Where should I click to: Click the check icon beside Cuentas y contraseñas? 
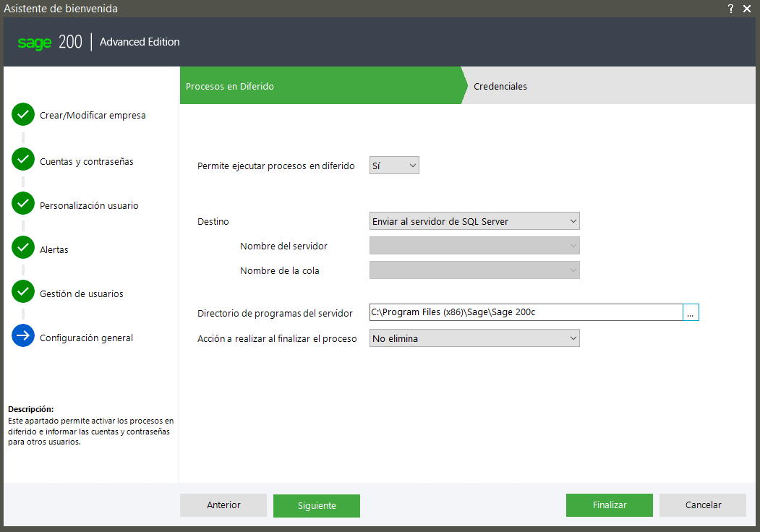pyautogui.click(x=23, y=159)
